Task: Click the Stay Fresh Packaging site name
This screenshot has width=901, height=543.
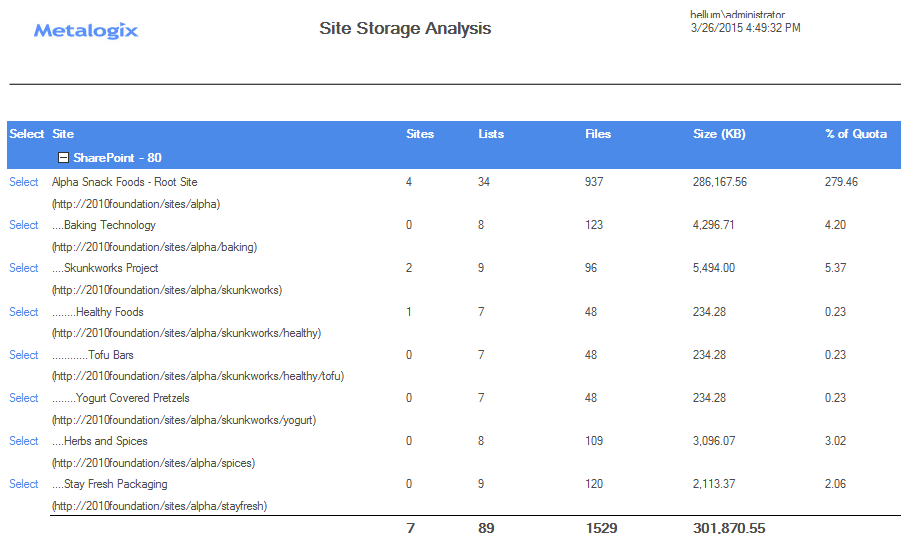Action: (x=115, y=484)
